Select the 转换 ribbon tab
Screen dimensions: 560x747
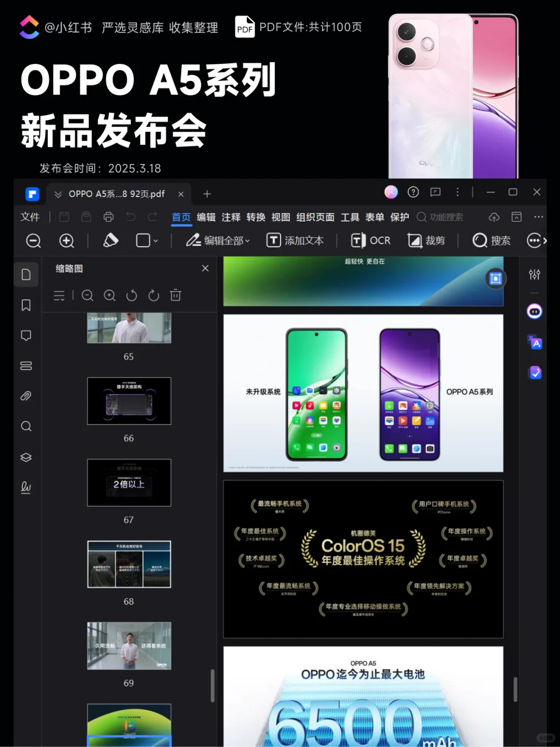click(x=256, y=217)
